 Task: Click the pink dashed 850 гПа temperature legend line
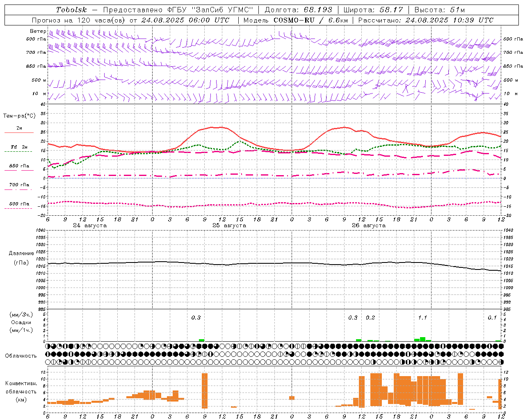[x=19, y=171]
